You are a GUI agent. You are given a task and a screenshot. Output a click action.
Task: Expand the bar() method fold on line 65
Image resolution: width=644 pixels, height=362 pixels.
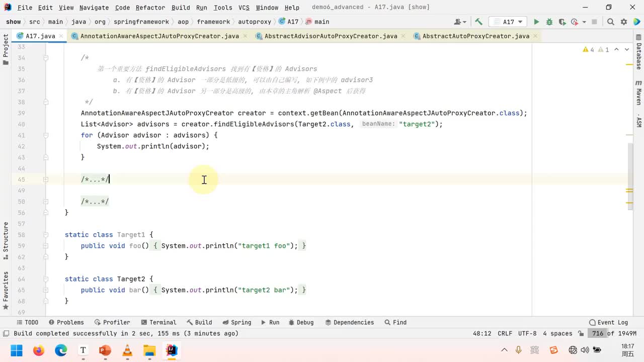(45, 290)
